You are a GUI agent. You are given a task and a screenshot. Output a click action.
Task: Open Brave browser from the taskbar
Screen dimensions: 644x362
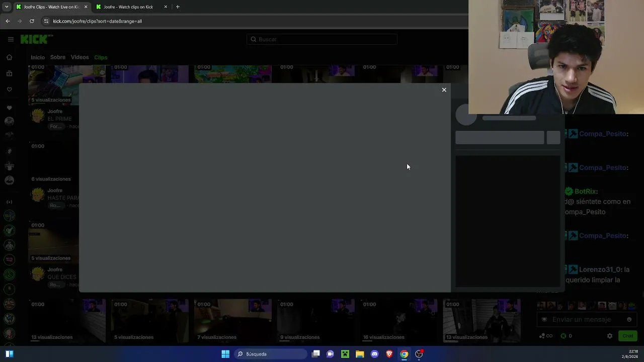[x=389, y=354]
